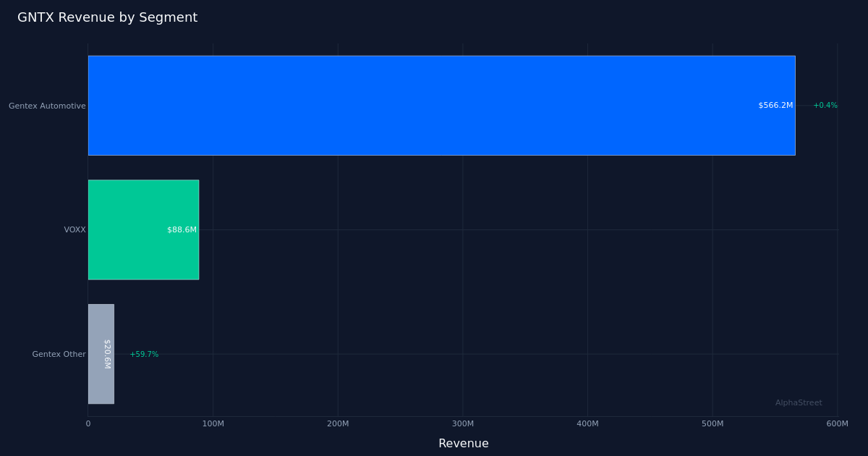Click the 300M x-axis tick label

point(463,424)
